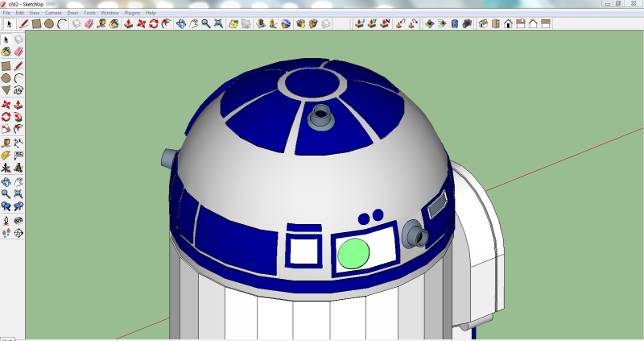The height and width of the screenshot is (341, 644).
Task: Activate Orbit tool in top toolbar
Action: tap(180, 24)
